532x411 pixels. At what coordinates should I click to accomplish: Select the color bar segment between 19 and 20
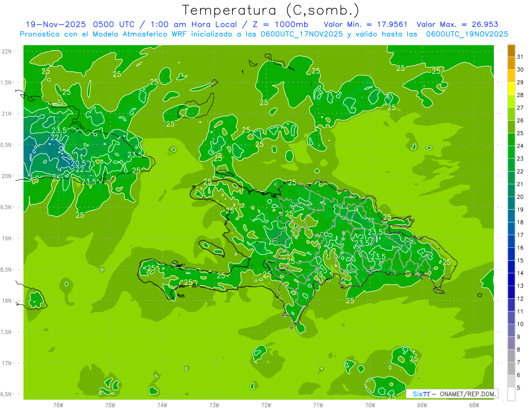pyautogui.click(x=511, y=203)
